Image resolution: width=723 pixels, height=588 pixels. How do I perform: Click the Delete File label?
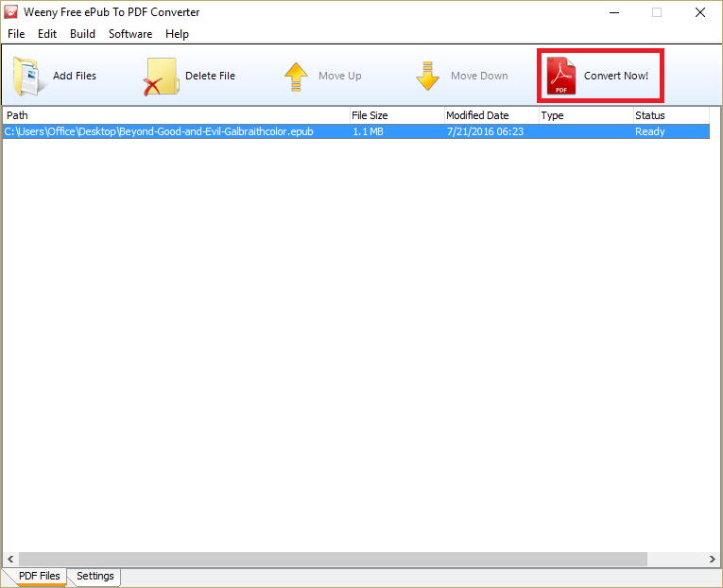210,76
